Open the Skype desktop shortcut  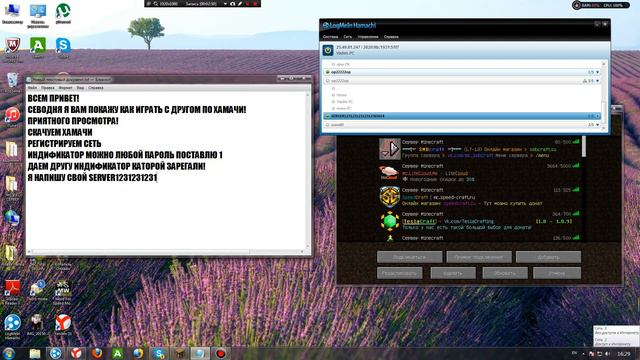click(x=63, y=47)
